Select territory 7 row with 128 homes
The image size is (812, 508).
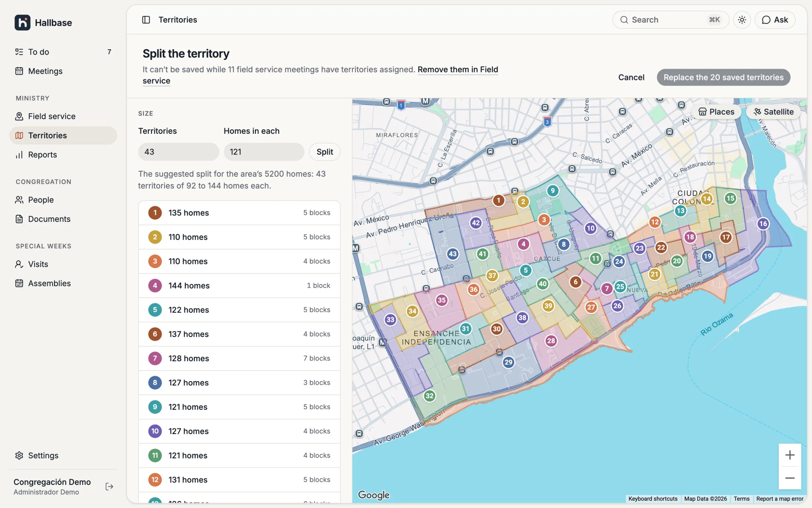click(x=239, y=358)
